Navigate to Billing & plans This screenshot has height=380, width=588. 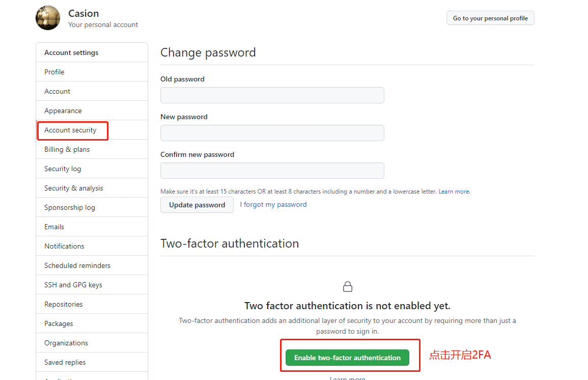[x=67, y=149]
